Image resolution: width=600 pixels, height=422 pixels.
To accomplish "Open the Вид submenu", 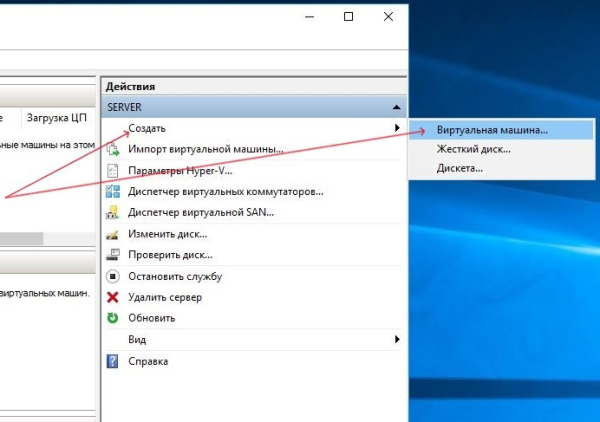I will click(x=253, y=339).
